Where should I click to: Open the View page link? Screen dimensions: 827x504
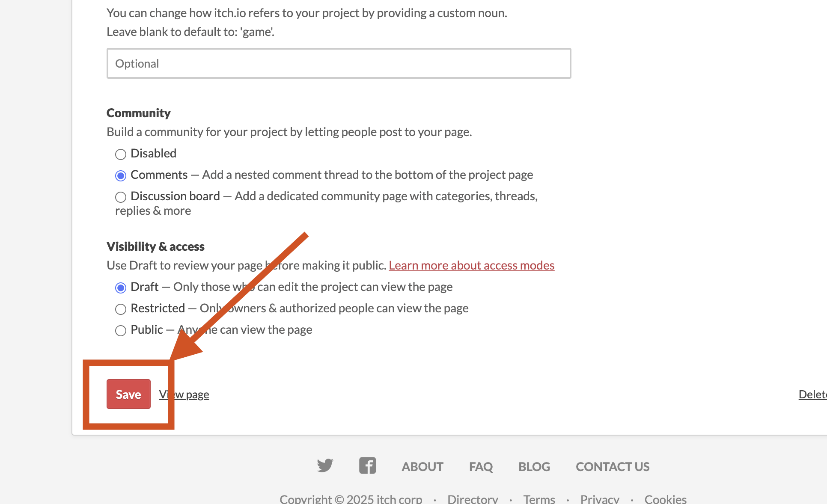pos(184,394)
